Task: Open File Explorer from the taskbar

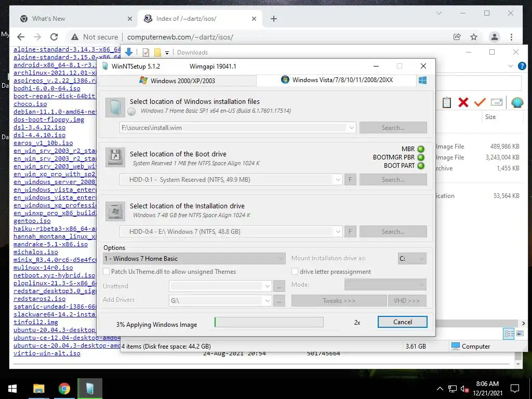Action: click(x=38, y=389)
